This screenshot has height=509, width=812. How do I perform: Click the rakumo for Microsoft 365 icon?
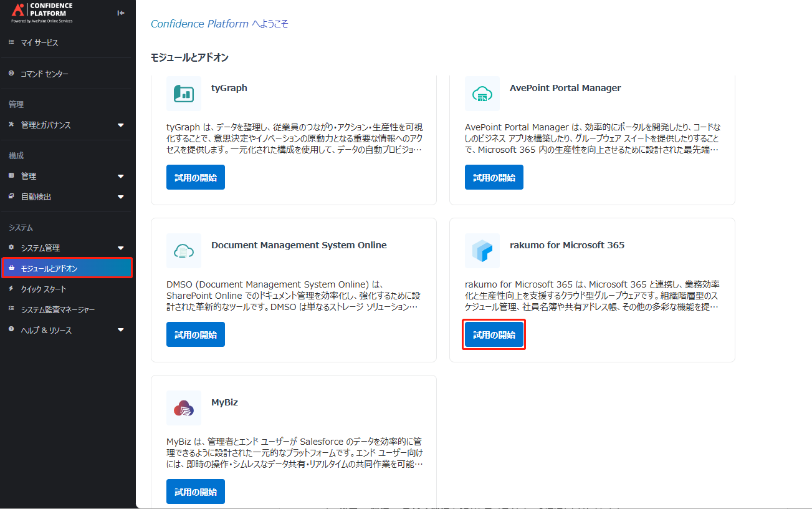pyautogui.click(x=482, y=251)
